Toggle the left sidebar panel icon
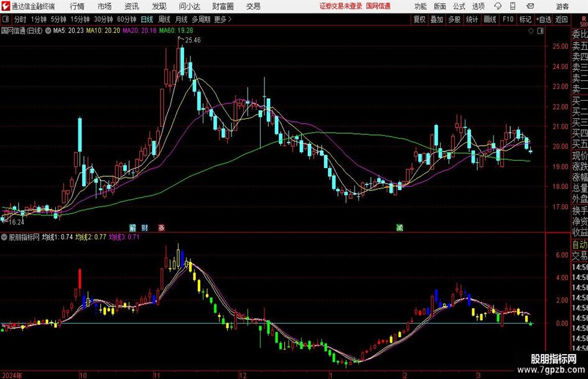Image resolution: width=588 pixels, height=379 pixels. 5,19
